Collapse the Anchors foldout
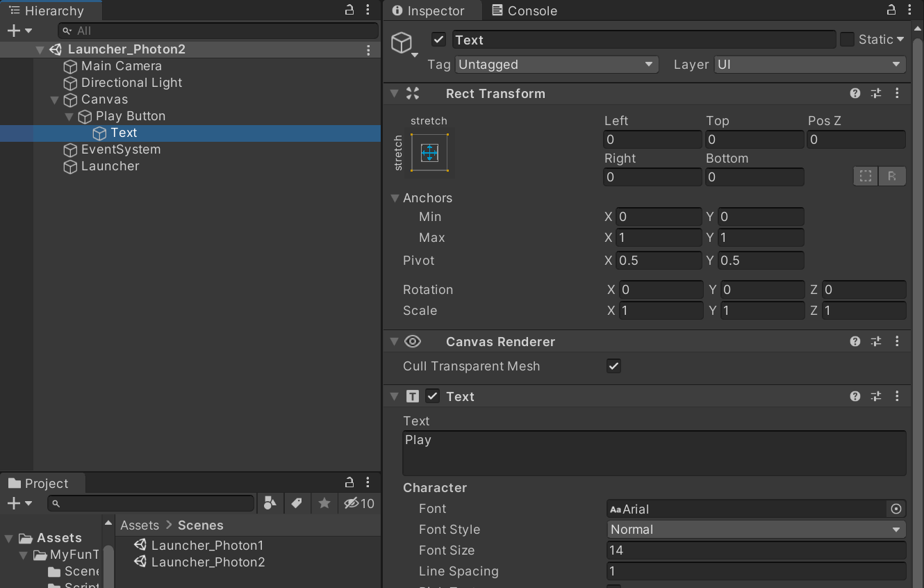Screen dimensions: 924x588 (395, 198)
